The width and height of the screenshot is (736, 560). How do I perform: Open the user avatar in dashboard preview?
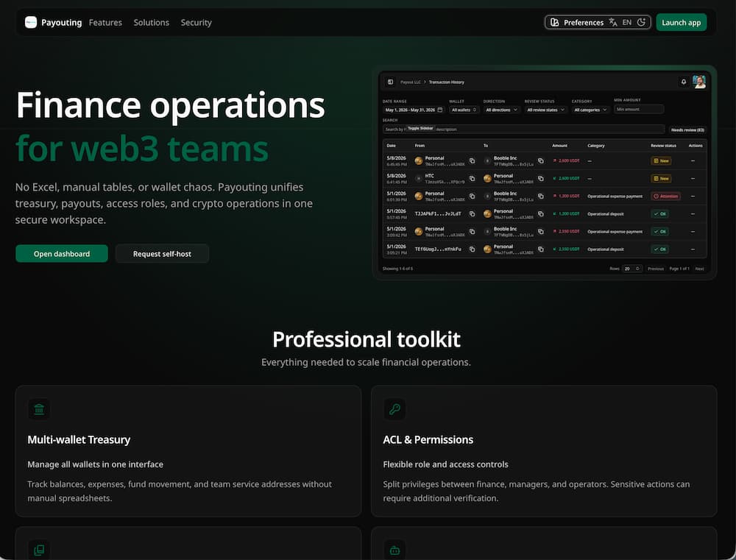(x=699, y=82)
